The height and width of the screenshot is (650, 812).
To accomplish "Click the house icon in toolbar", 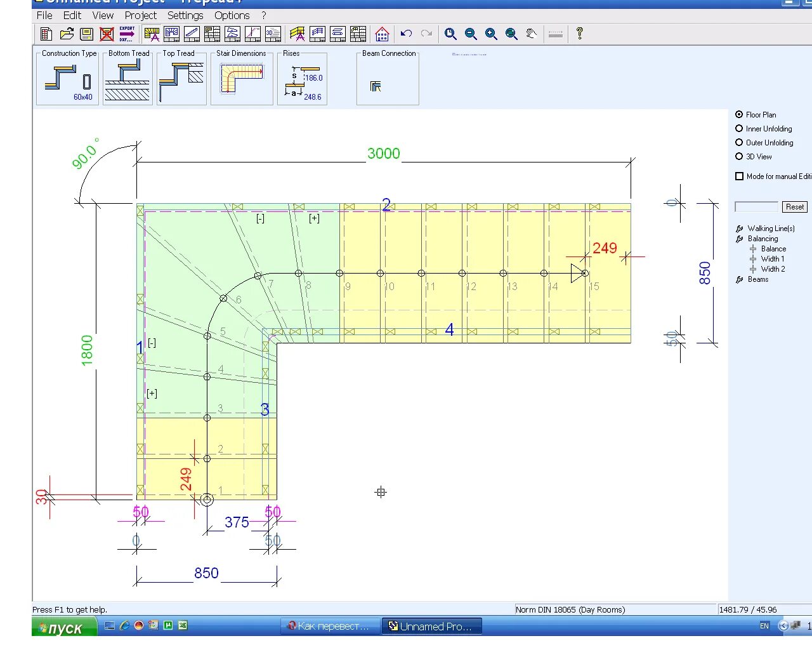I will coord(382,34).
